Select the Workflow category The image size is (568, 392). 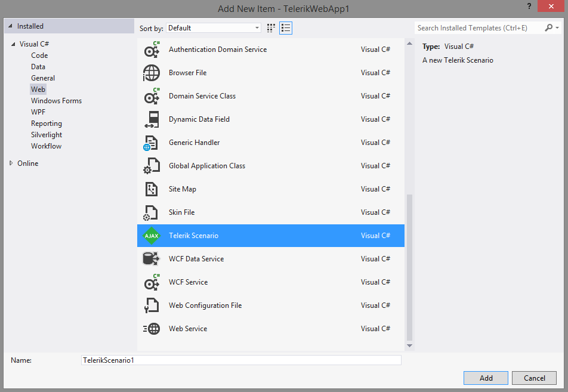coord(46,146)
